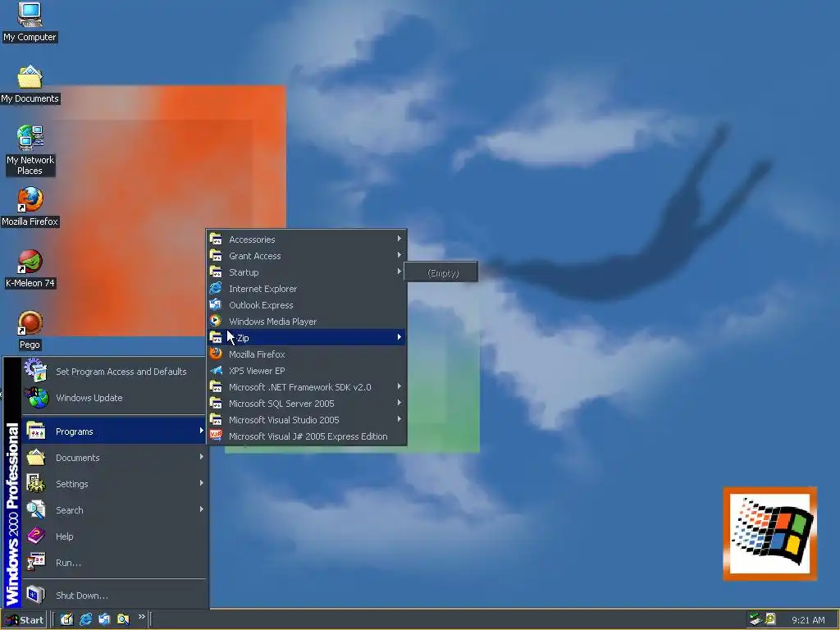This screenshot has width=840, height=630.
Task: Click Safely Remove Hardware tray icon
Action: [756, 619]
